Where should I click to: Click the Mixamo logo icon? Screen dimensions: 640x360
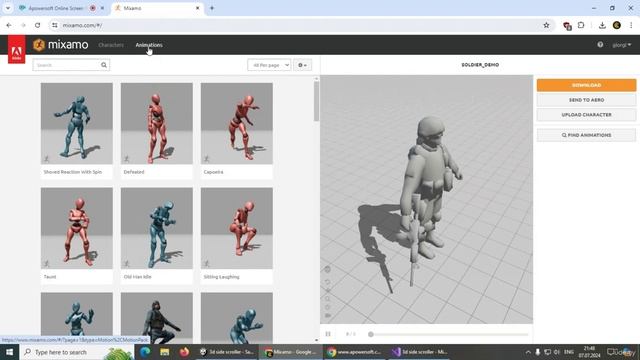click(39, 44)
